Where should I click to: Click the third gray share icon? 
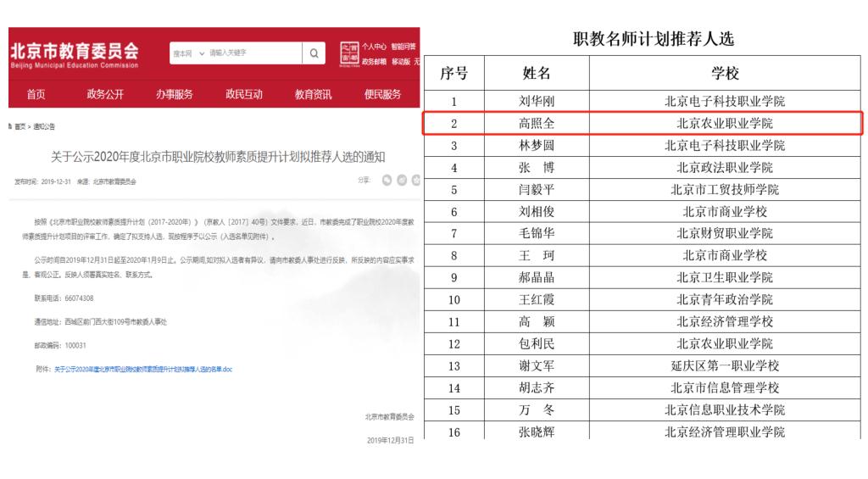point(415,181)
